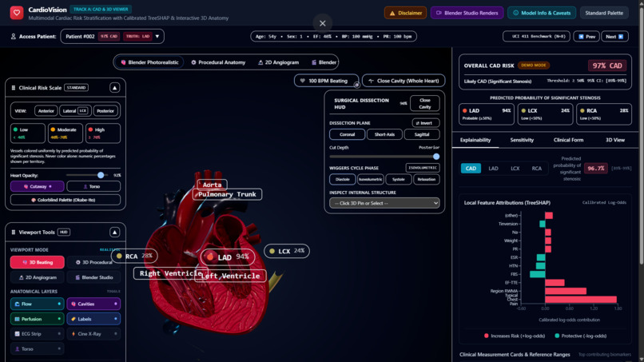
Task: Click the CardioVision heart logo icon
Action: pyautogui.click(x=17, y=13)
